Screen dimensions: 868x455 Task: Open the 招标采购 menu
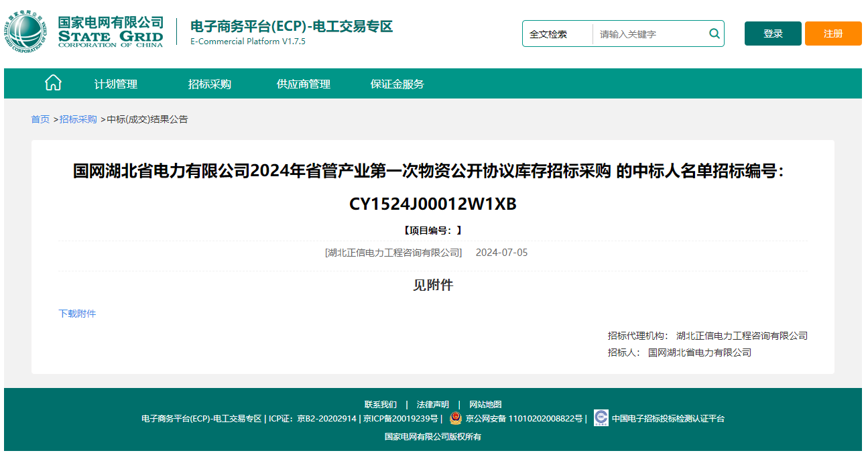tap(210, 84)
